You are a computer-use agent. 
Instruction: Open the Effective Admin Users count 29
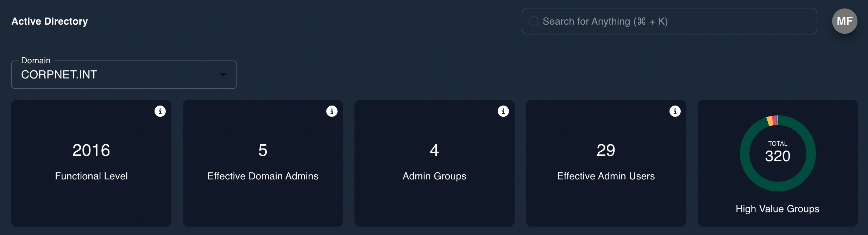click(606, 150)
